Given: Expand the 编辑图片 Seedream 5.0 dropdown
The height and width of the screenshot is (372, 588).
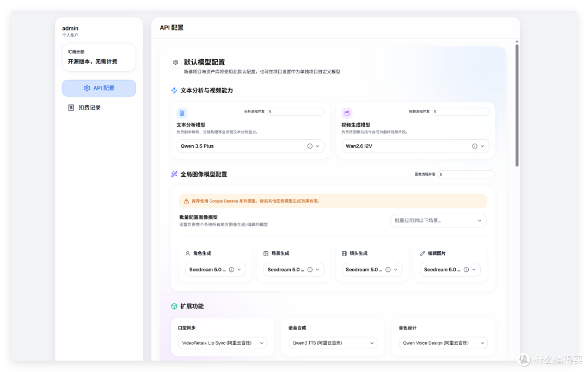Looking at the screenshot, I should [x=450, y=270].
